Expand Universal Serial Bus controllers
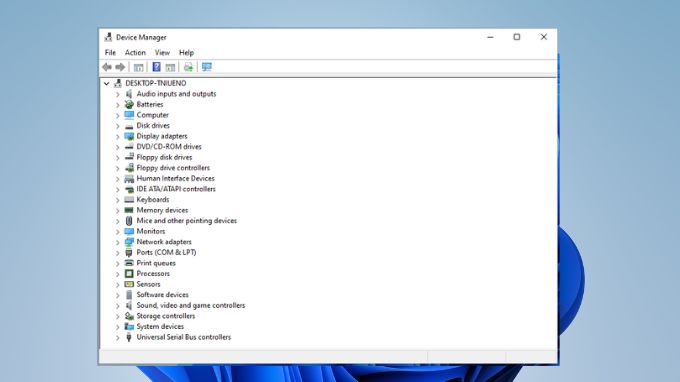The height and width of the screenshot is (382, 680). pos(118,337)
